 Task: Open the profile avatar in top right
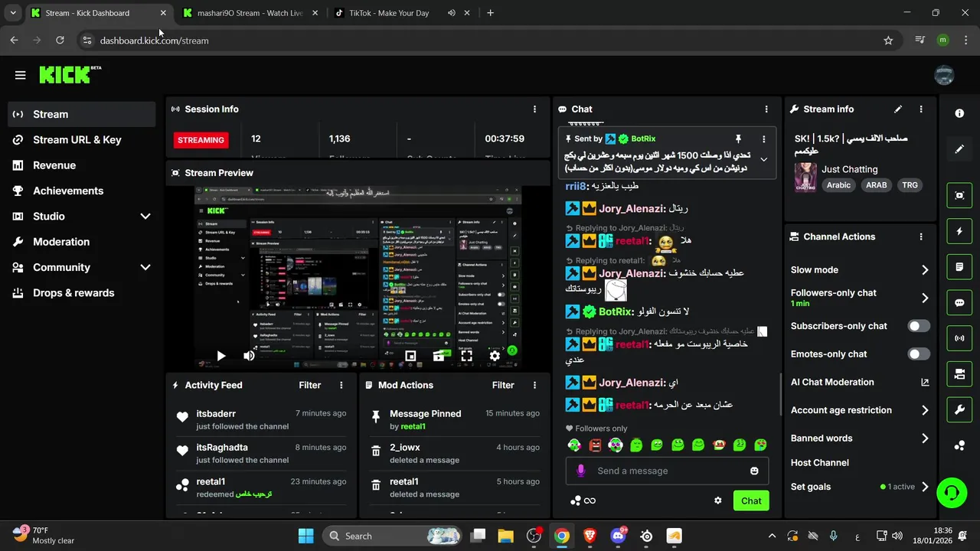point(944,75)
